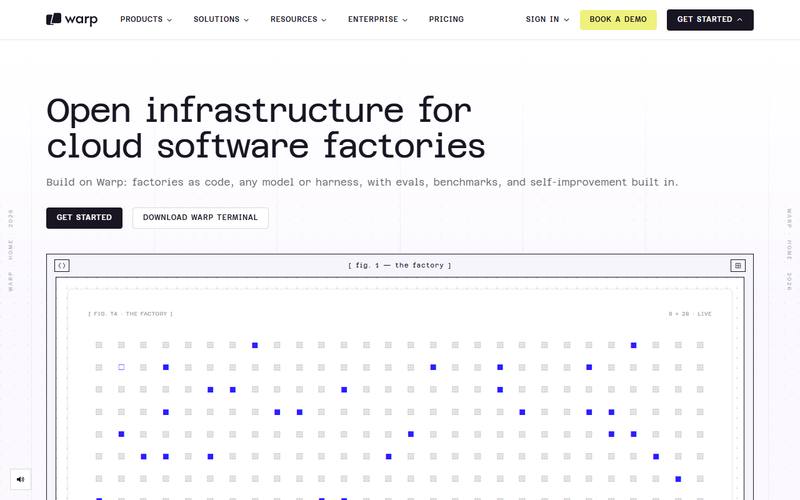Open the RESOURCES dropdown
Screen dimensions: 800x500
(x=298, y=19)
